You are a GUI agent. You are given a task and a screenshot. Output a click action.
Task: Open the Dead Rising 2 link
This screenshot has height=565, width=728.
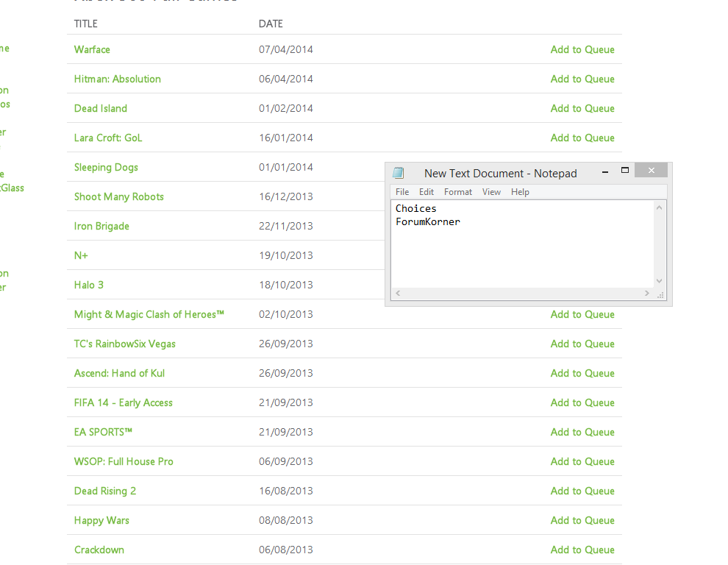click(x=105, y=491)
